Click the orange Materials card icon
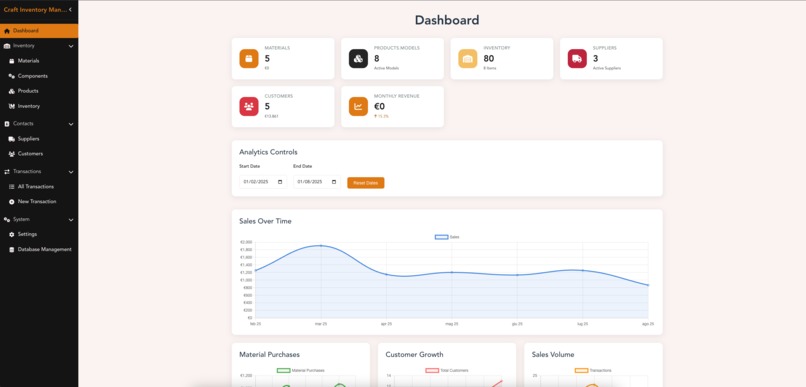This screenshot has width=806, height=387. tap(249, 59)
